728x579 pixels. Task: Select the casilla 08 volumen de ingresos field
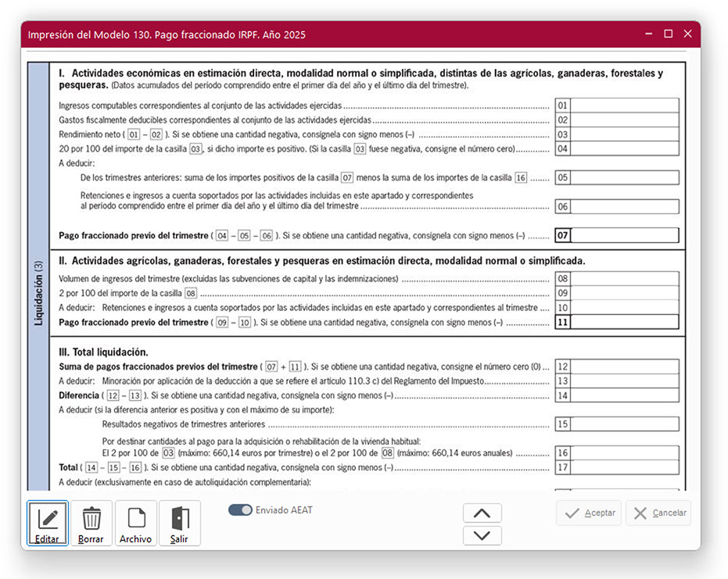point(624,279)
